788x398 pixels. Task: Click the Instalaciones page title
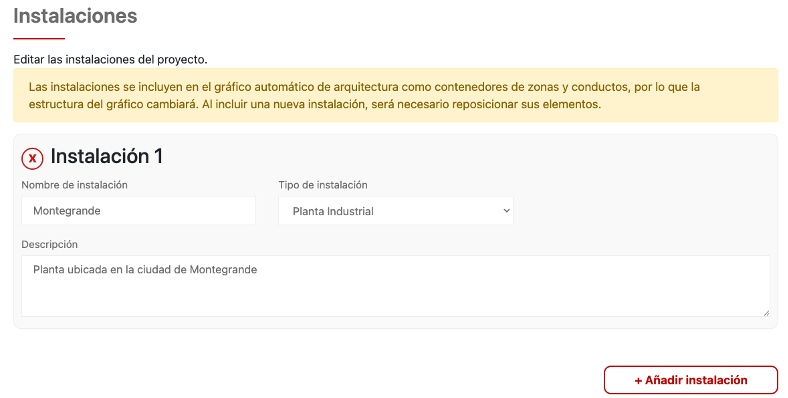point(75,16)
